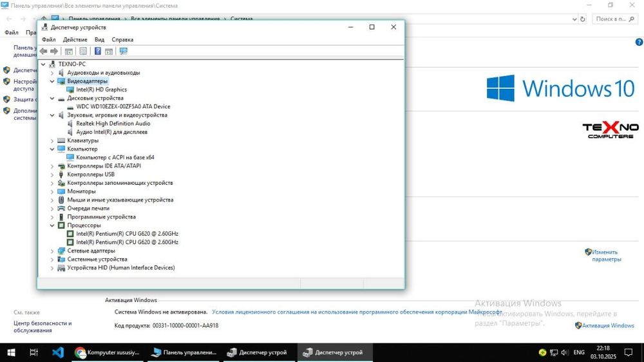Open the notification center icon
644x362 pixels.
click(629, 352)
